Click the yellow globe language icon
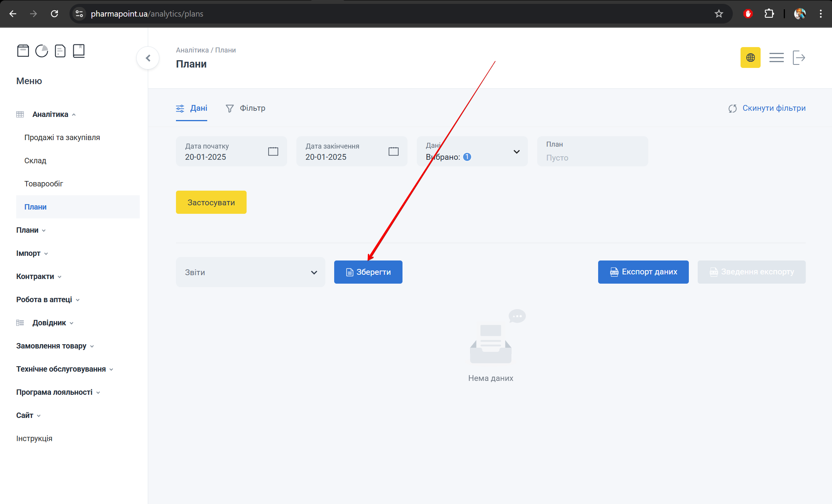832x504 pixels. click(750, 58)
